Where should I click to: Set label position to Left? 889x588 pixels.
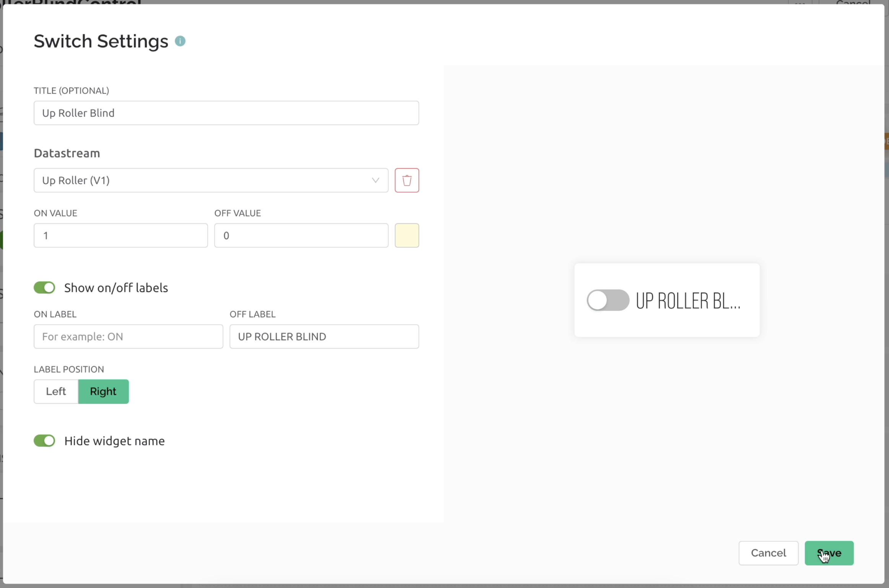click(56, 391)
